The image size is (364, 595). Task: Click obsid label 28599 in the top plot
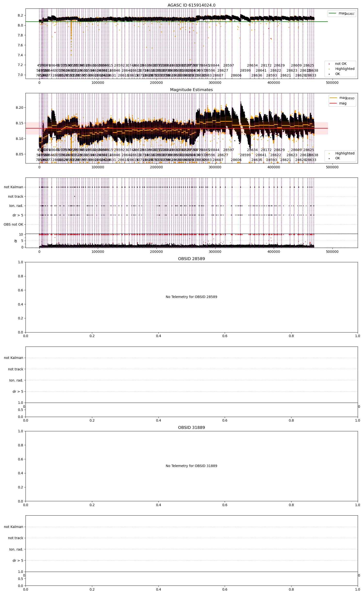point(245,70)
